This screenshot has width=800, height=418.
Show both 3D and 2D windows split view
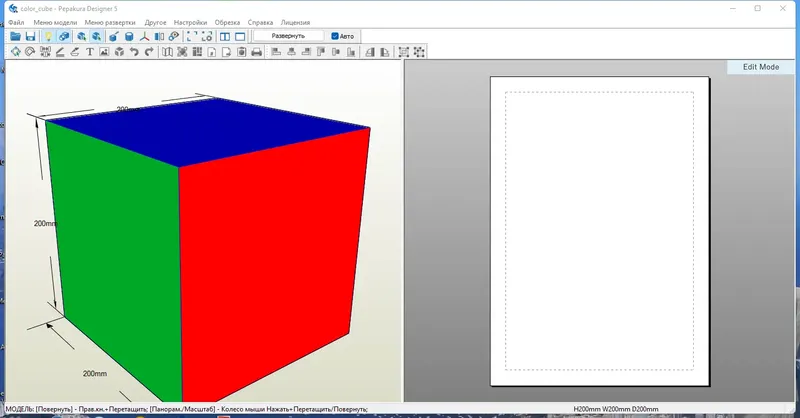click(224, 36)
